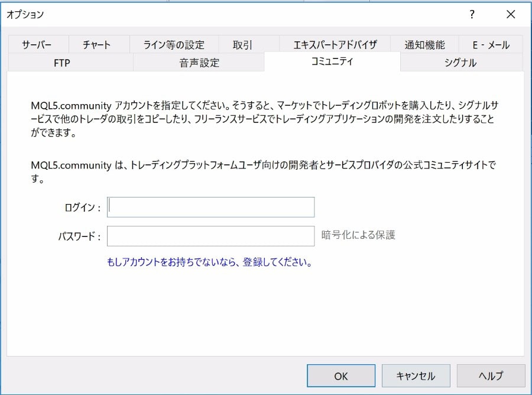Viewport: 532px width, 395px height.
Task: Click the キャンセル button
Action: [x=416, y=375]
